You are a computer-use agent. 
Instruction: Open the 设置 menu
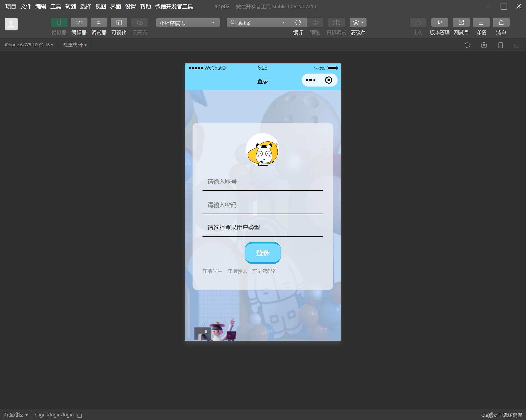130,7
